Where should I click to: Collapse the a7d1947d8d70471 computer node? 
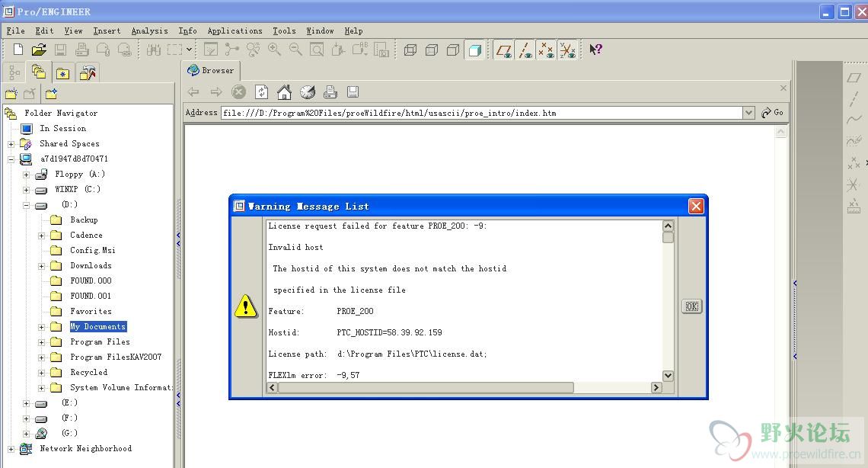[x=11, y=159]
